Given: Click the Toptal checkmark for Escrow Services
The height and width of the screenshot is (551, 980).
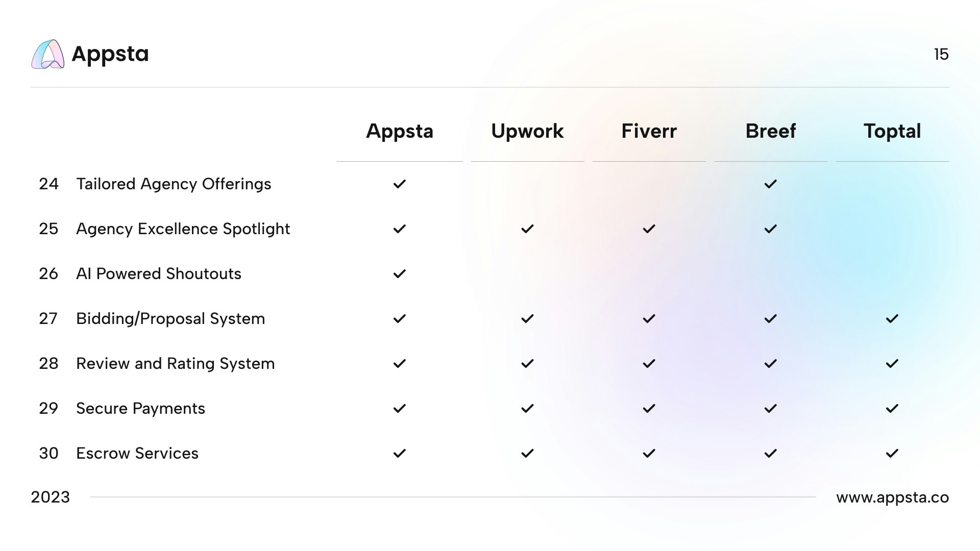Looking at the screenshot, I should [892, 453].
